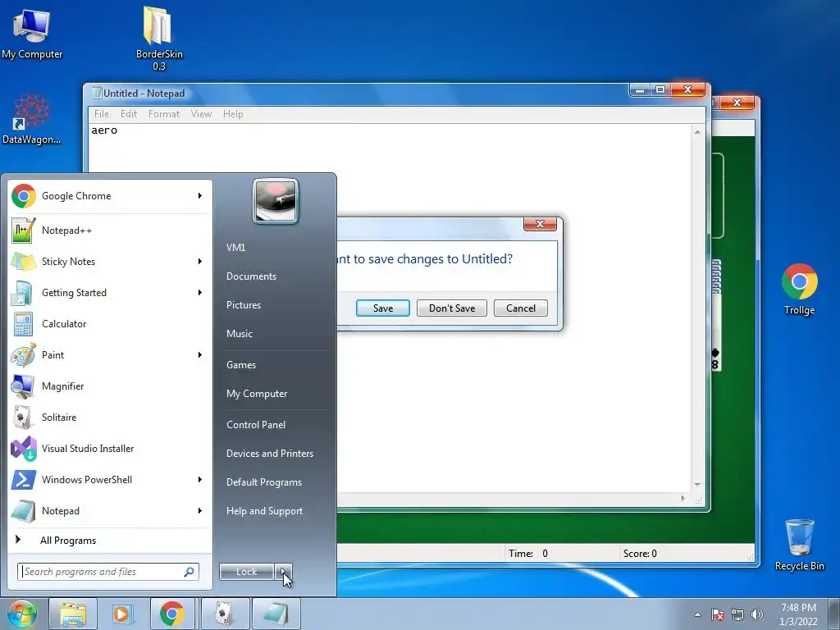Image resolution: width=840 pixels, height=630 pixels.
Task: Open Action Center flag tray icon
Action: click(x=718, y=614)
